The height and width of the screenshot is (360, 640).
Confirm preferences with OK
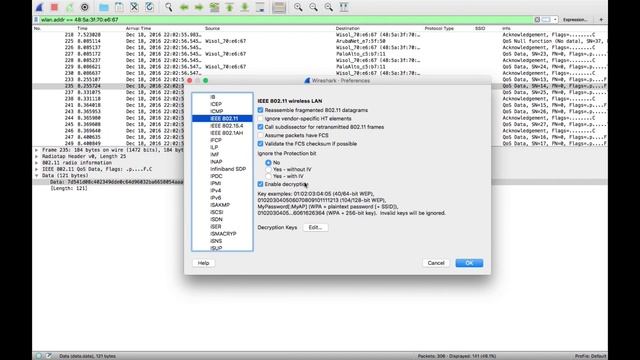(x=469, y=263)
